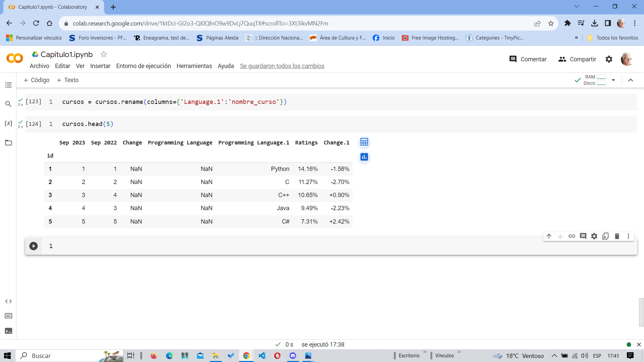Open the Ver menu

click(80, 66)
